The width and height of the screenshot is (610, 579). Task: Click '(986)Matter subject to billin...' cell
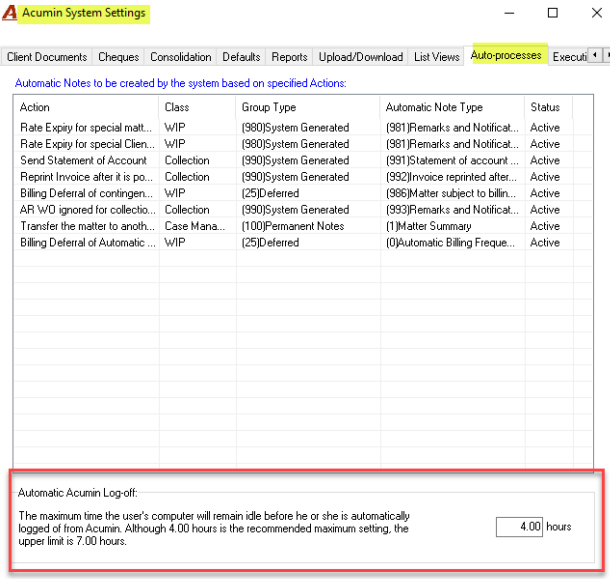(x=450, y=193)
